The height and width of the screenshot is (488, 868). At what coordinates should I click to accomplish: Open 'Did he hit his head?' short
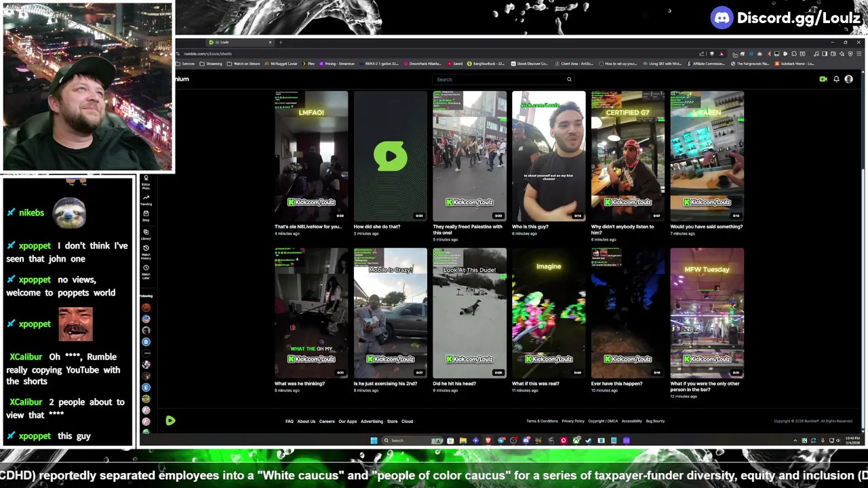pyautogui.click(x=469, y=312)
